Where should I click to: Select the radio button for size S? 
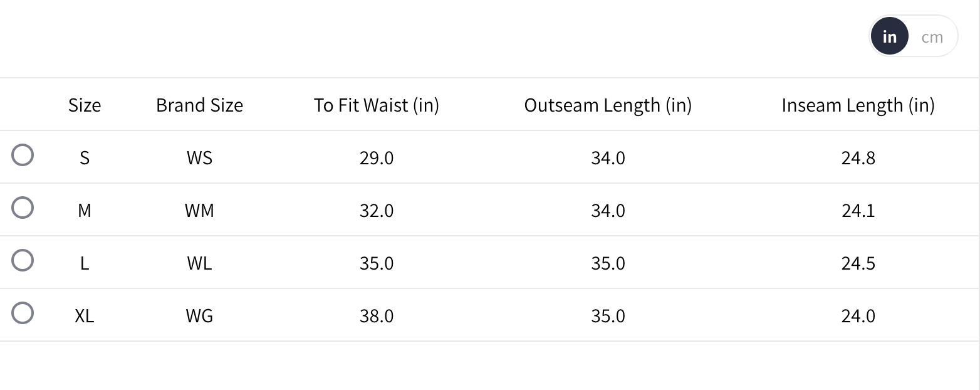tap(23, 155)
